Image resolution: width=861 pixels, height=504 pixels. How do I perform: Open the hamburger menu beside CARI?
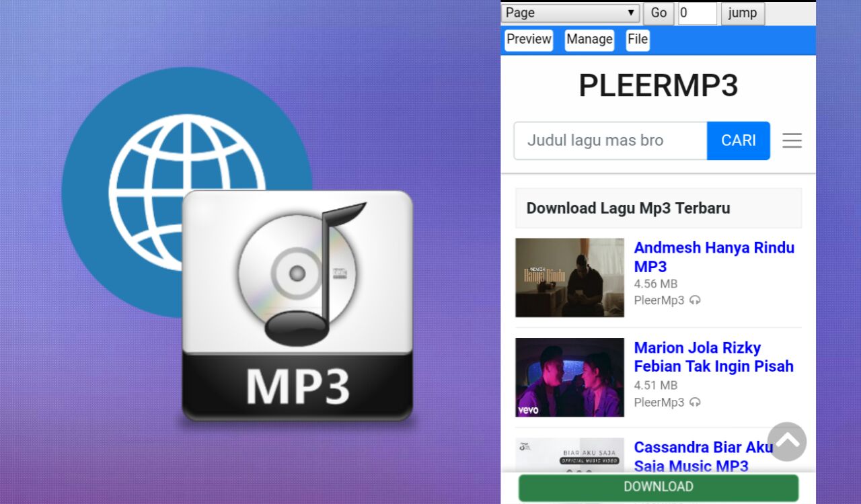click(x=792, y=140)
